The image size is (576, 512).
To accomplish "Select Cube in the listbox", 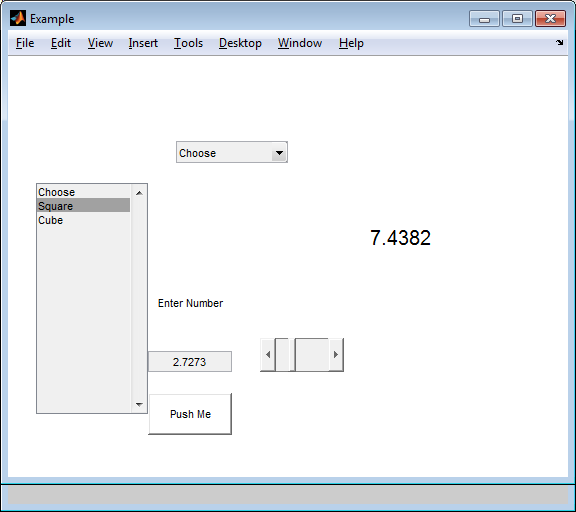I will (83, 220).
